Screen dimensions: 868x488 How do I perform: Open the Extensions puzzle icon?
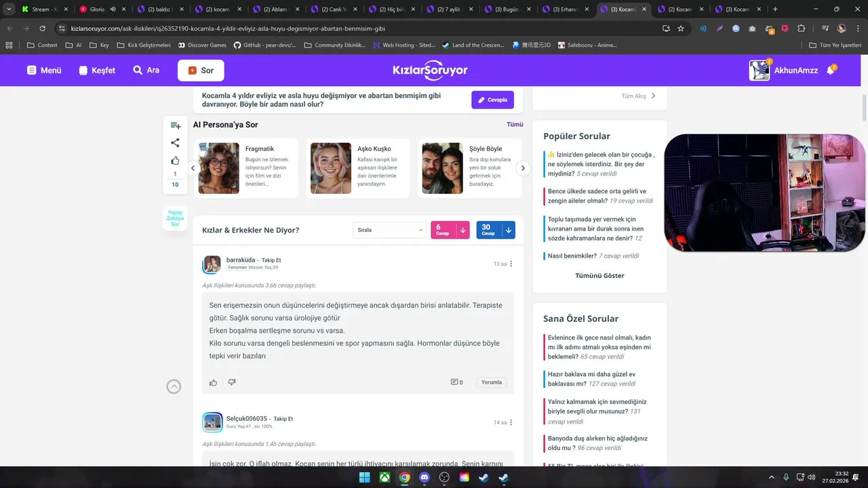tap(802, 28)
